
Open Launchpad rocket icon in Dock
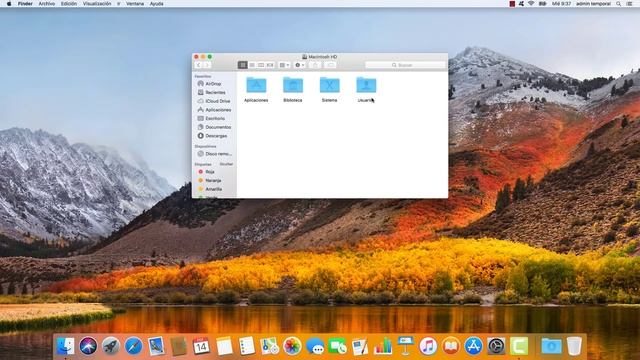tap(111, 346)
